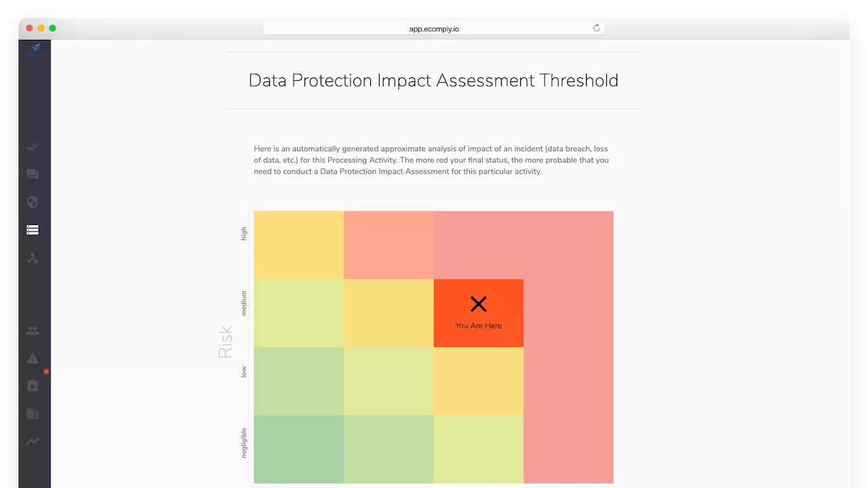This screenshot has height=488, width=868.
Task: Click the ecomply paper-plane logo
Action: click(33, 49)
